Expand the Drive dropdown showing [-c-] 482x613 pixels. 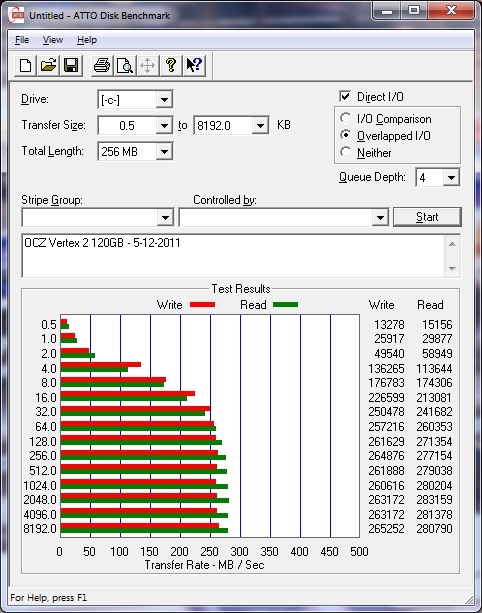click(164, 100)
